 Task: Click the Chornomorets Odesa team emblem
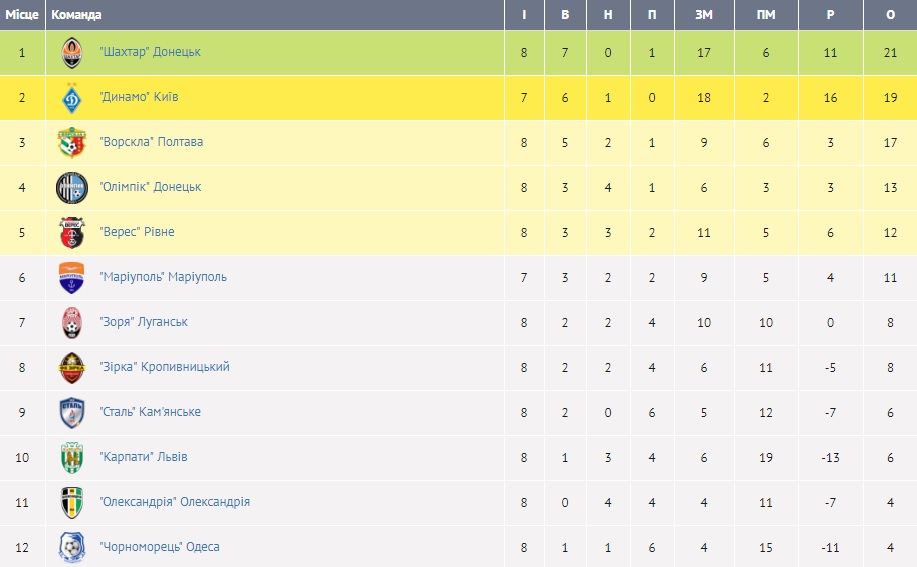pos(71,547)
